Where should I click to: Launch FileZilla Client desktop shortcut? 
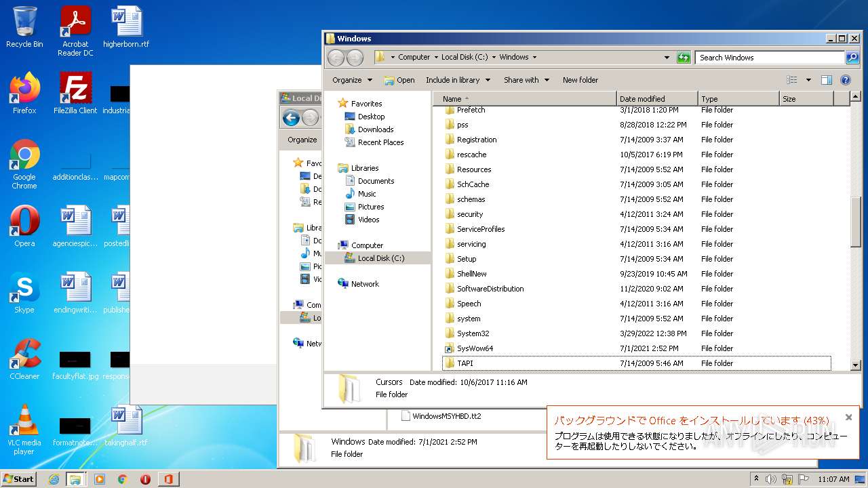pyautogui.click(x=75, y=94)
